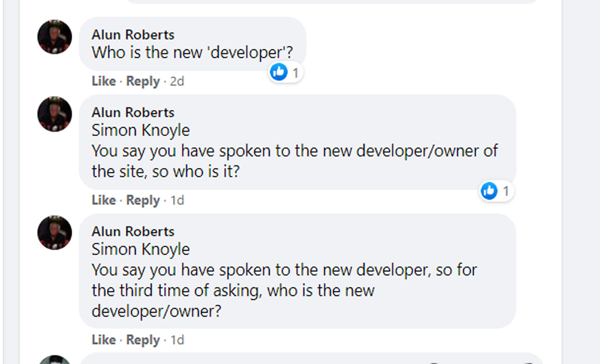The image size is (600, 364).
Task: Open commenter avatar beside "so who is it?" comment
Action: [x=55, y=114]
